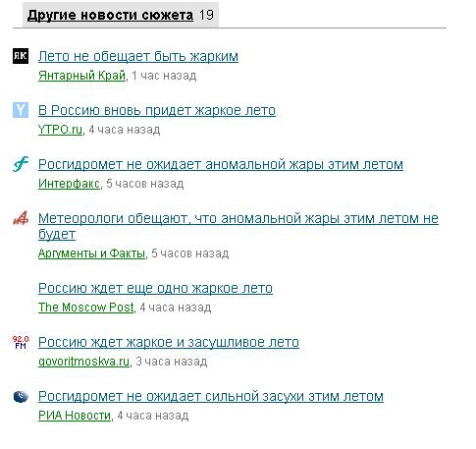Screen dimensions: 476x449
Task: Open Росгидромет не ожидает сильной засухи headline
Action: (211, 396)
